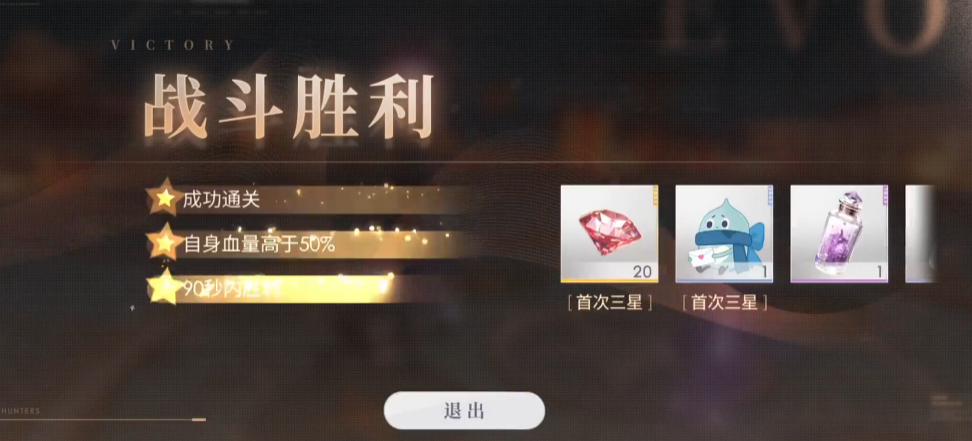Click the star beside 自身血量高于50%
The width and height of the screenshot is (972, 441).
(165, 243)
